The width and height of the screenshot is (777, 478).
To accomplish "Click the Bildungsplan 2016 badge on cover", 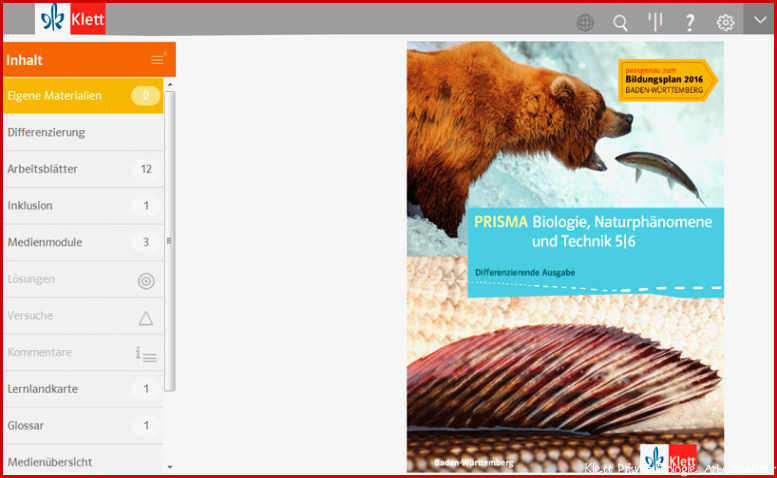I will pos(667,80).
